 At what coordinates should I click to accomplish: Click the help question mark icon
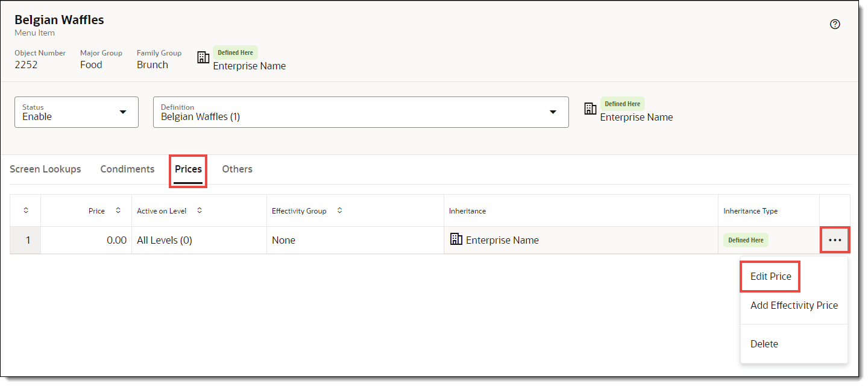tap(835, 24)
